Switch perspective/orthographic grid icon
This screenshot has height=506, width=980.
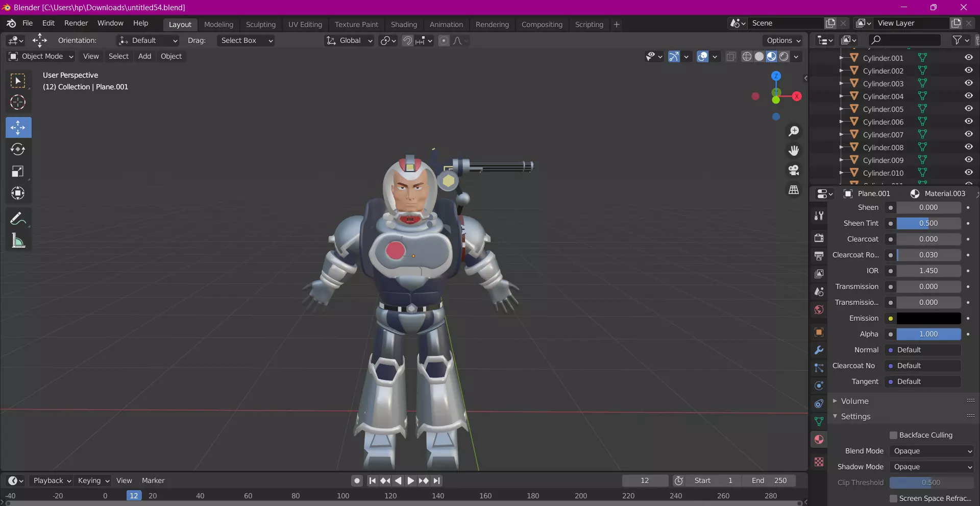(794, 189)
